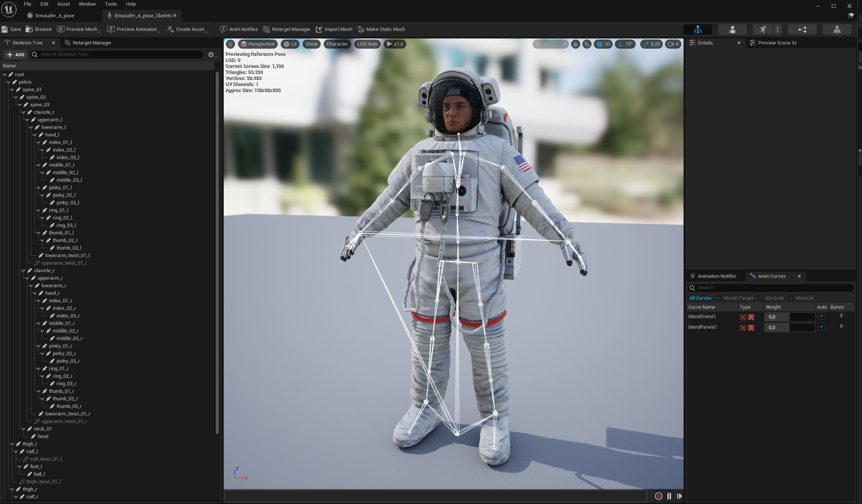Switch to the Anim Curves tab
862x504 pixels.
(771, 276)
